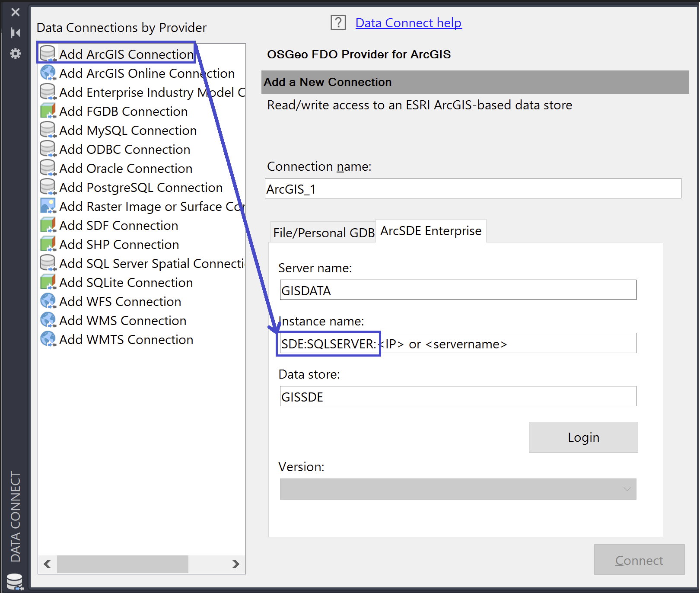Click the Data Connect database icon at bottom-left
700x593 pixels.
click(15, 581)
